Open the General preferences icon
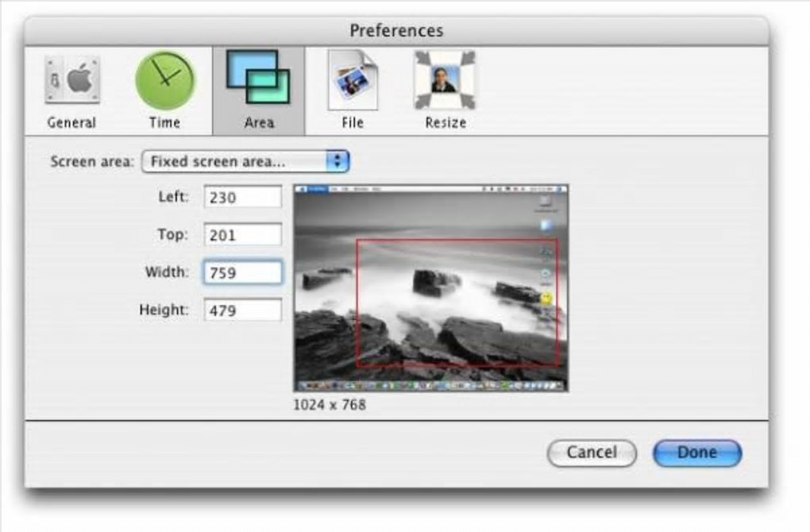 (x=71, y=80)
